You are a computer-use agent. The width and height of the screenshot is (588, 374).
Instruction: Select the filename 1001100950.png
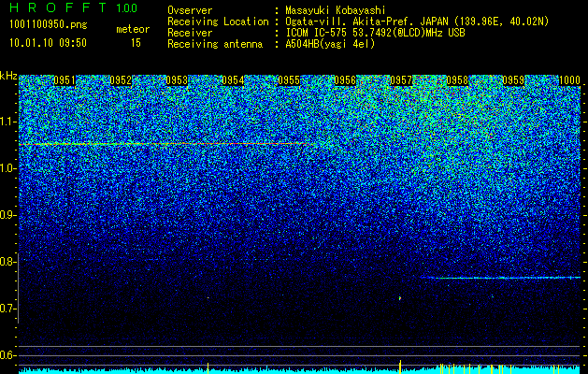[x=49, y=25]
